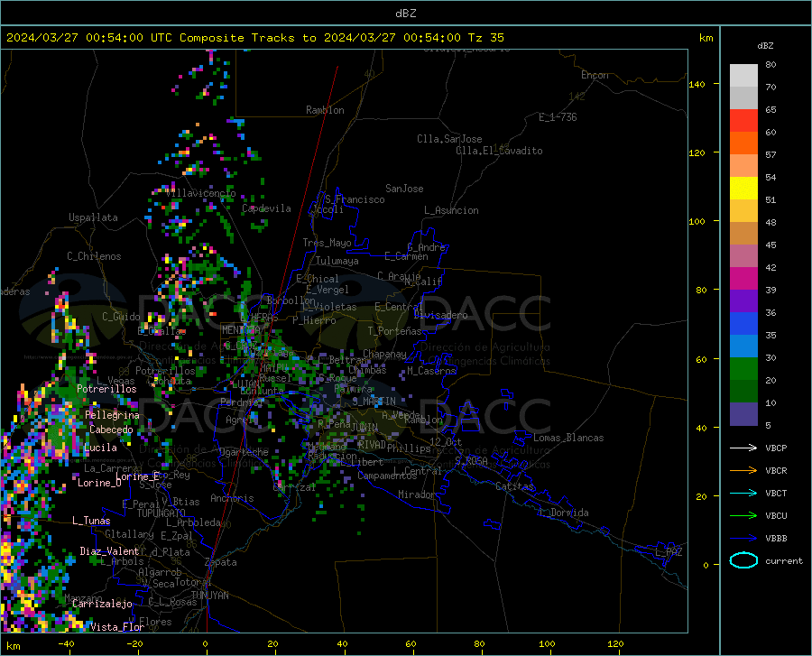Pick the slate purple bottom swatch of dBZ scale

pos(743,414)
